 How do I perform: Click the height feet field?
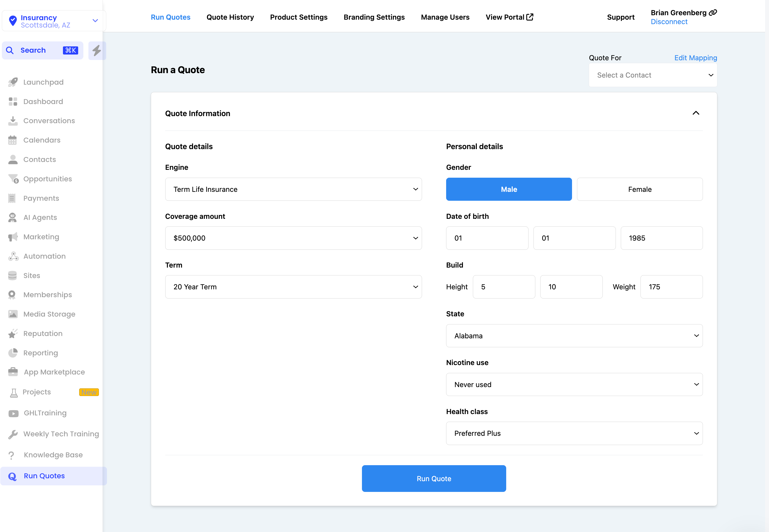point(504,287)
